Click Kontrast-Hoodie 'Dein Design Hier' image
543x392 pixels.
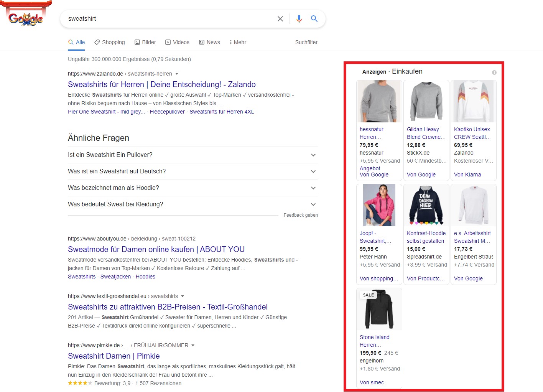coord(426,205)
